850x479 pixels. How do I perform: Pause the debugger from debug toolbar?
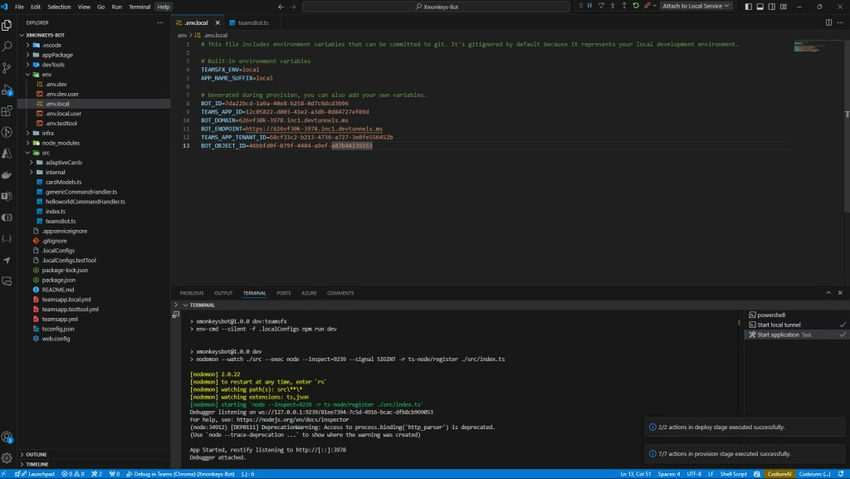[589, 6]
